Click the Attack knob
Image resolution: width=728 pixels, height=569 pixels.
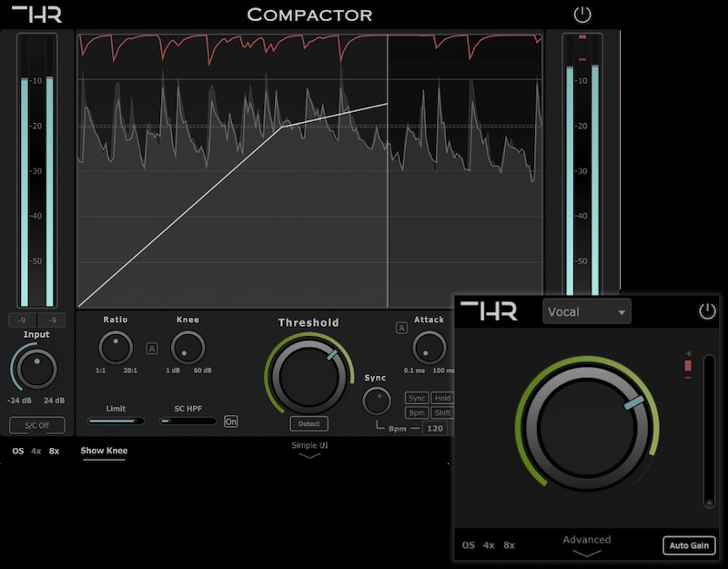(429, 348)
